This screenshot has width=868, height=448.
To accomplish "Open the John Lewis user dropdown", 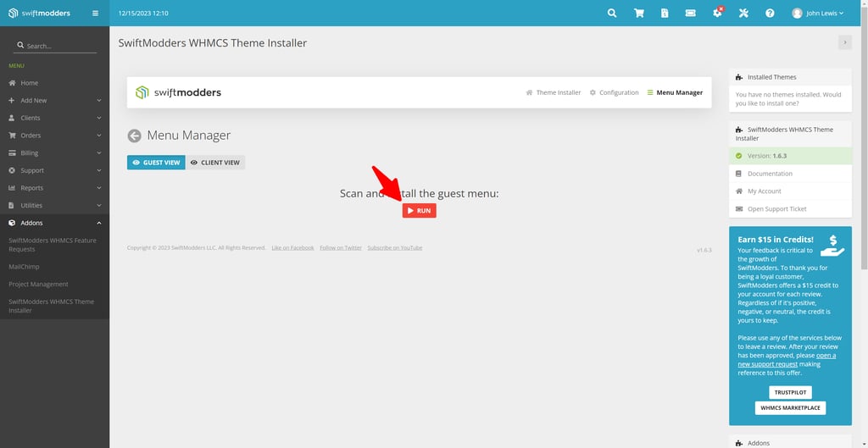I will click(x=818, y=14).
